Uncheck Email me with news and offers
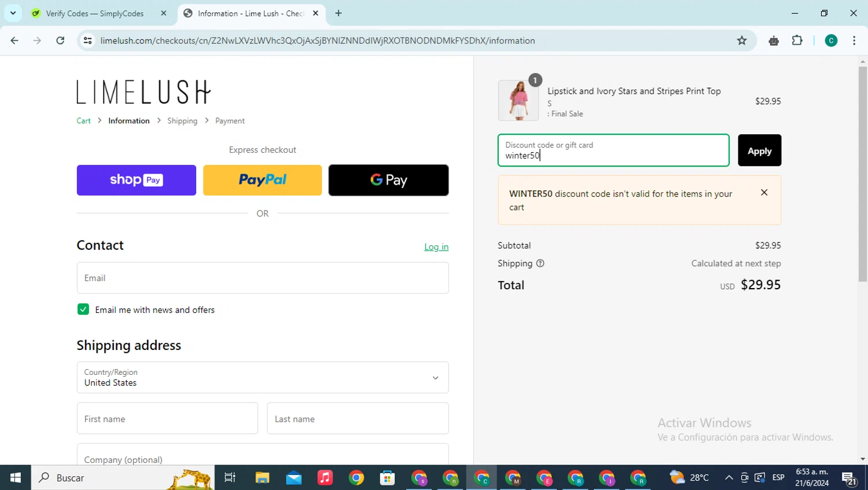Viewport: 868px width, 490px height. click(83, 310)
